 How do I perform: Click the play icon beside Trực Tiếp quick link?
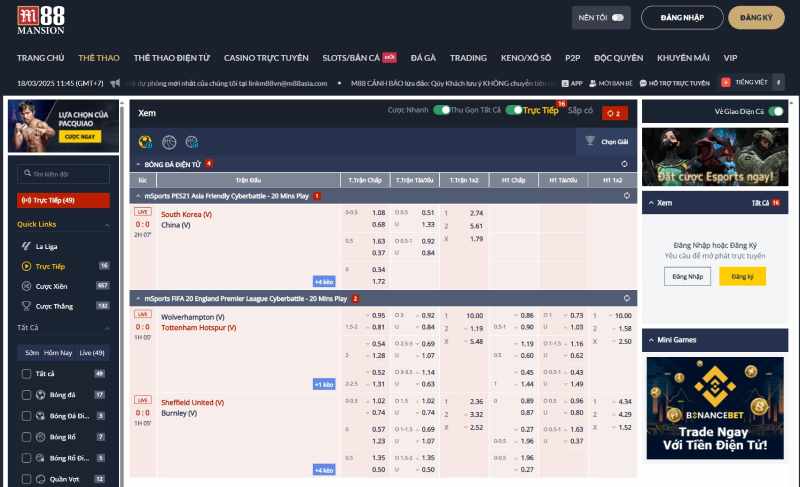[27, 266]
